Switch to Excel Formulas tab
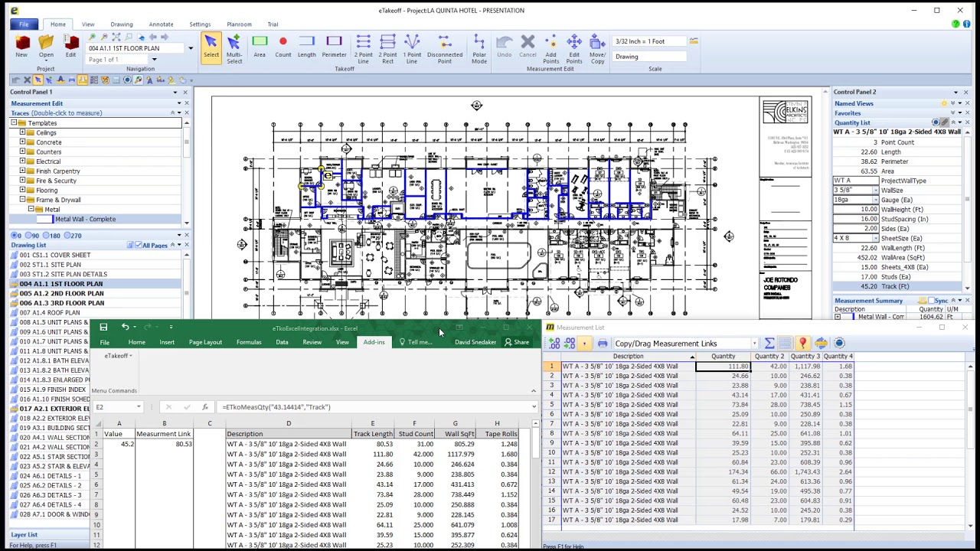Screen dimensions: 980x551 pyautogui.click(x=249, y=342)
